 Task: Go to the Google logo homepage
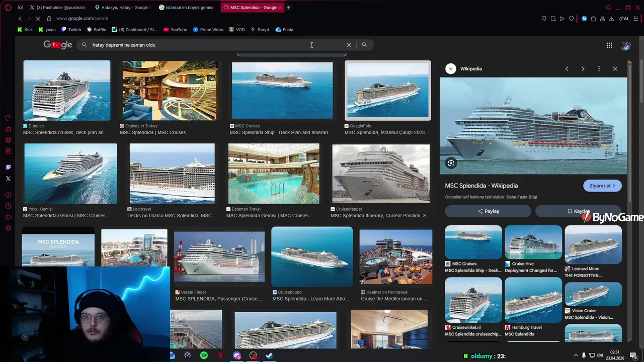(58, 45)
